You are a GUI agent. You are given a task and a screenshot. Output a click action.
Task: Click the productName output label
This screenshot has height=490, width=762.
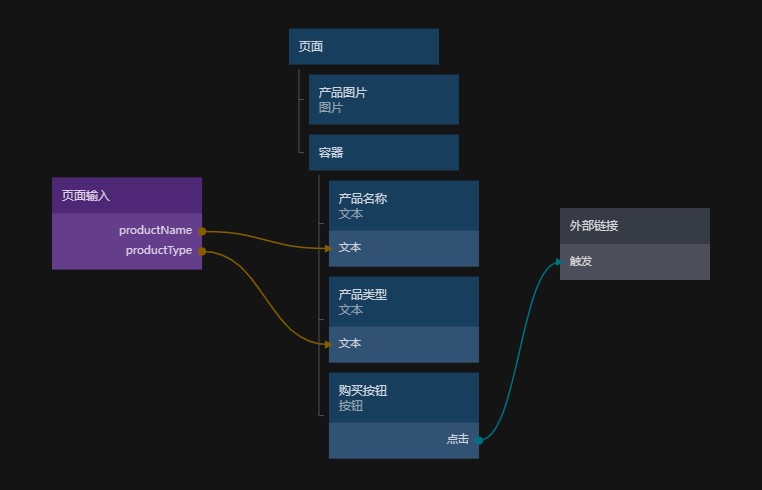coord(156,230)
